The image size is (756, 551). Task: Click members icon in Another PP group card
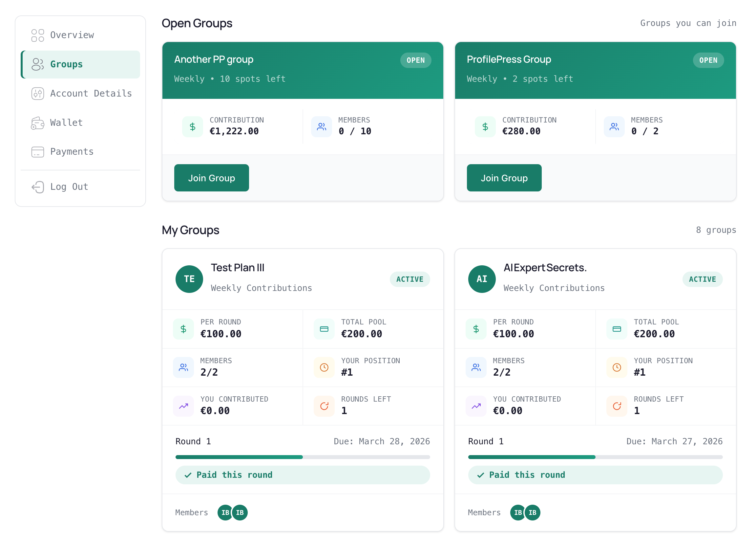(x=321, y=126)
